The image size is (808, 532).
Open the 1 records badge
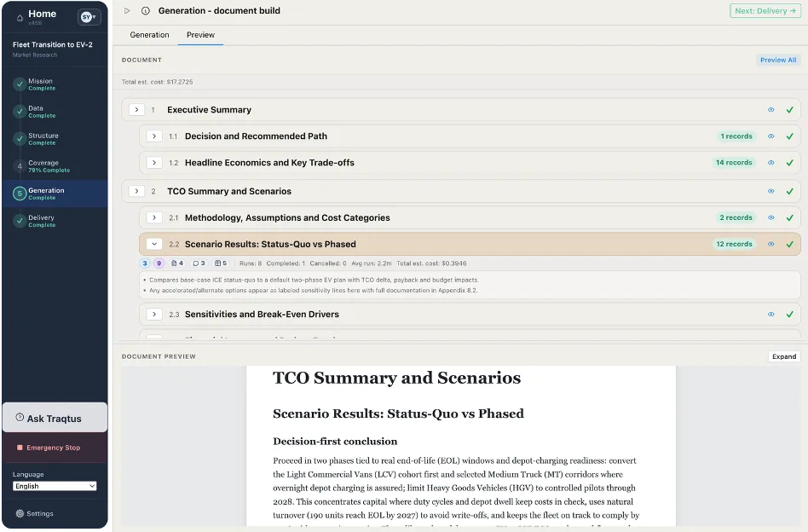pos(736,136)
